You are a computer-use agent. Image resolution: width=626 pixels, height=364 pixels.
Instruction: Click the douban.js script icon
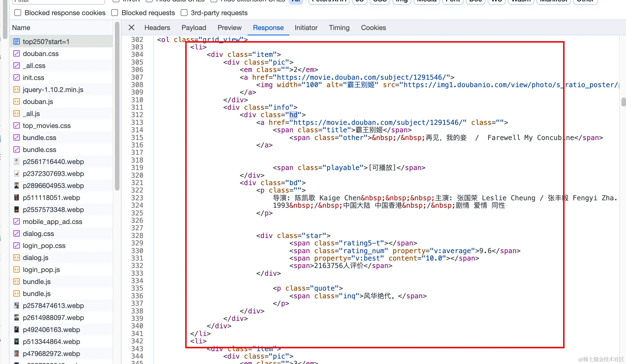tap(17, 102)
